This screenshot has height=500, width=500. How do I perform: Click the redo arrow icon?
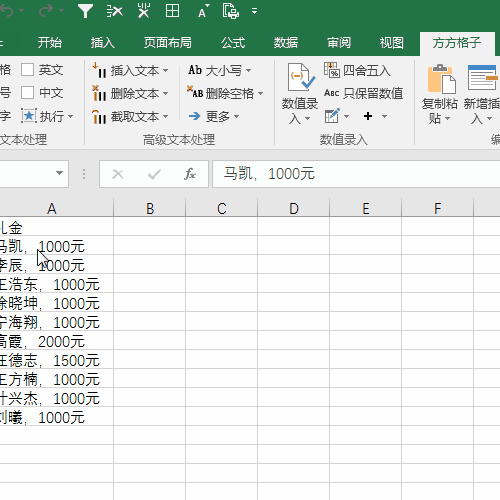(x=46, y=11)
